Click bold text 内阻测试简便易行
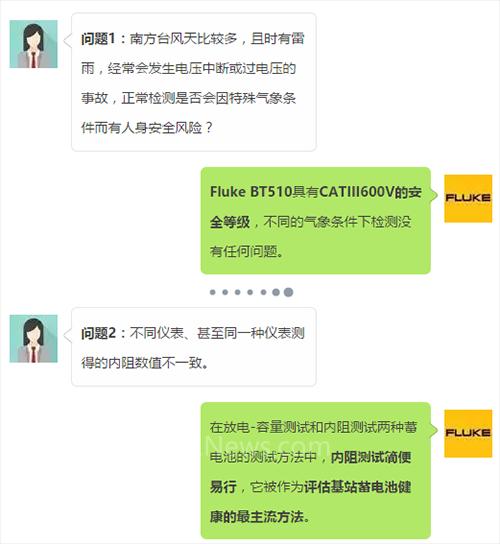500x544 pixels. (311, 472)
